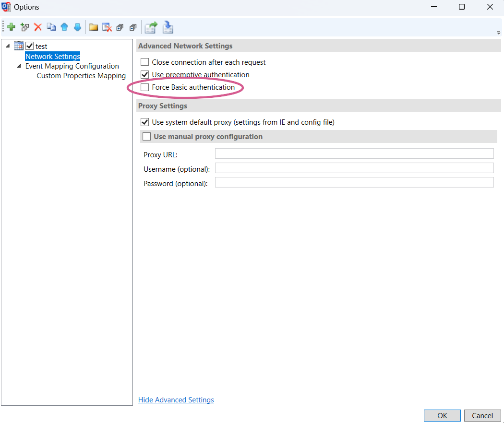The image size is (504, 423).
Task: Open the yellow folder icon in the toolbar
Action: 94,27
